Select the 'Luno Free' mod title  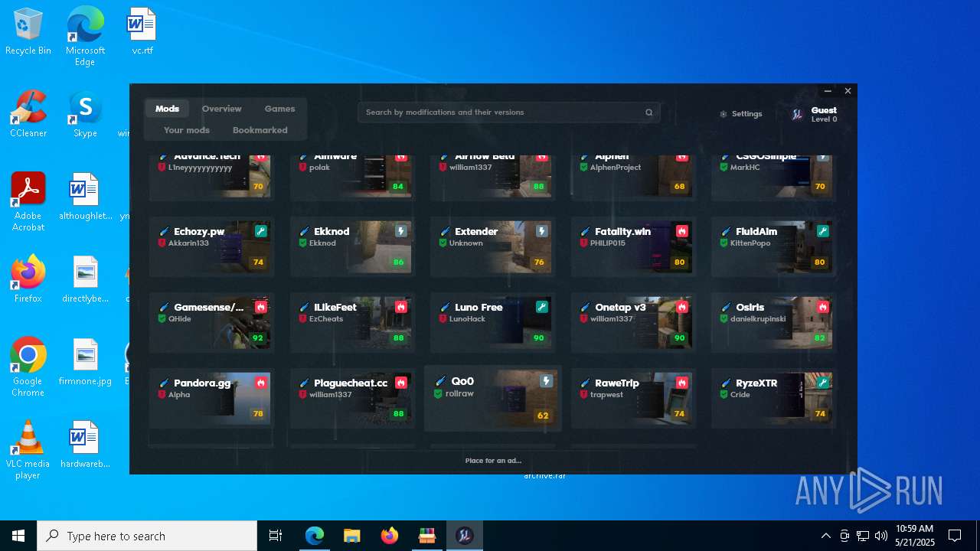(479, 307)
